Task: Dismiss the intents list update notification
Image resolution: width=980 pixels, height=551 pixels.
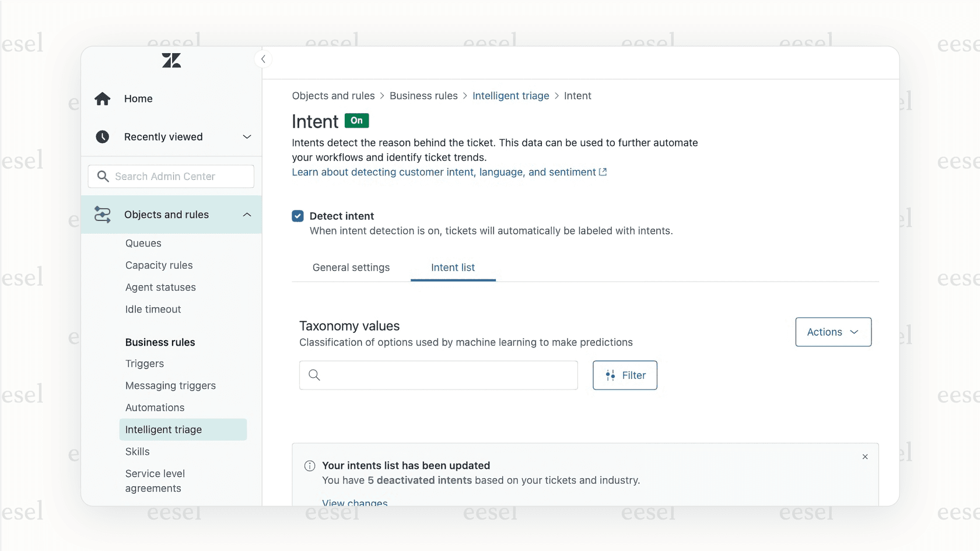Action: pos(865,457)
